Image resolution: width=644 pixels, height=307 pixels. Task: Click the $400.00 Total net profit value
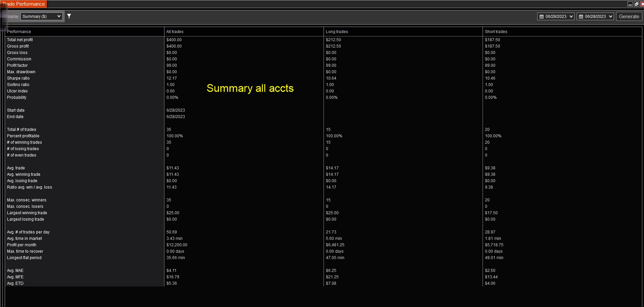click(174, 40)
